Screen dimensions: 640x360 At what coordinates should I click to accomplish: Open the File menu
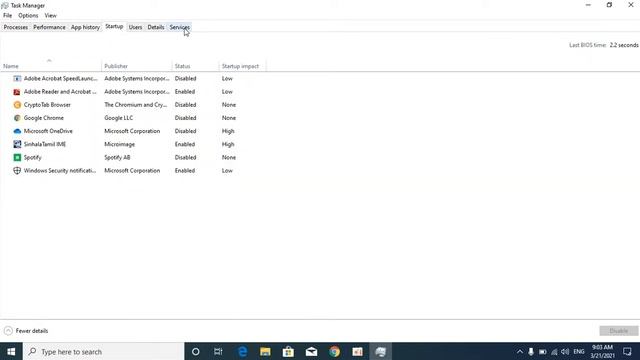pyautogui.click(x=7, y=16)
